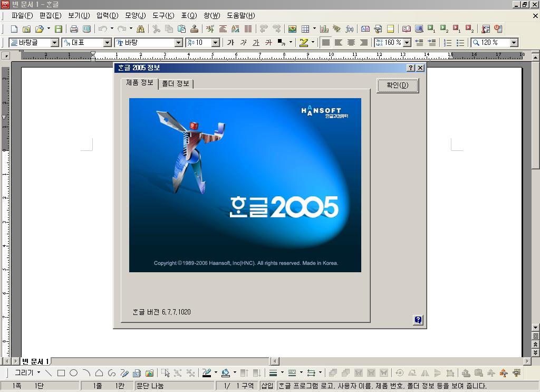Click the green play icon numbered 1
The height and width of the screenshot is (392, 540).
point(431,29)
